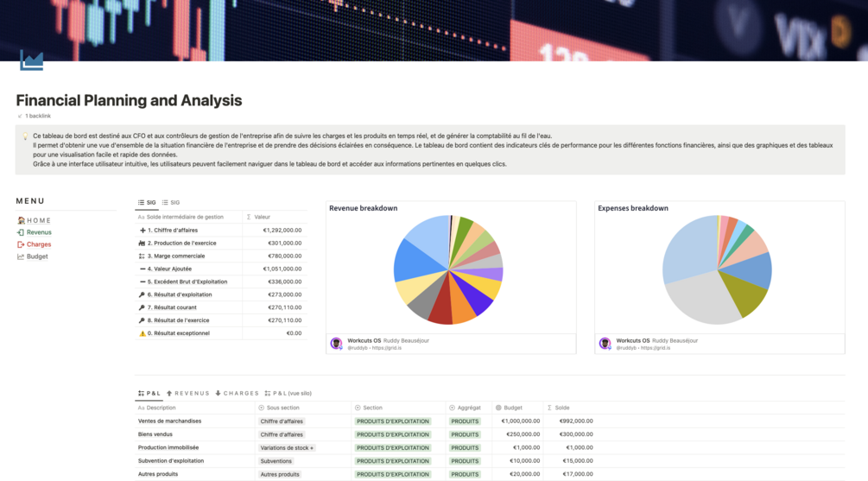868x481 pixels.
Task: Click factory icon beside Production de l'exercice
Action: coord(142,243)
